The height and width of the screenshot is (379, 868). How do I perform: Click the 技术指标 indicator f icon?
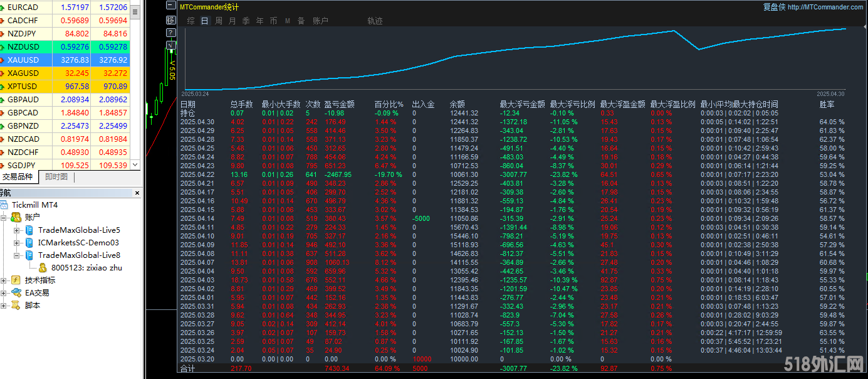pyautogui.click(x=16, y=280)
